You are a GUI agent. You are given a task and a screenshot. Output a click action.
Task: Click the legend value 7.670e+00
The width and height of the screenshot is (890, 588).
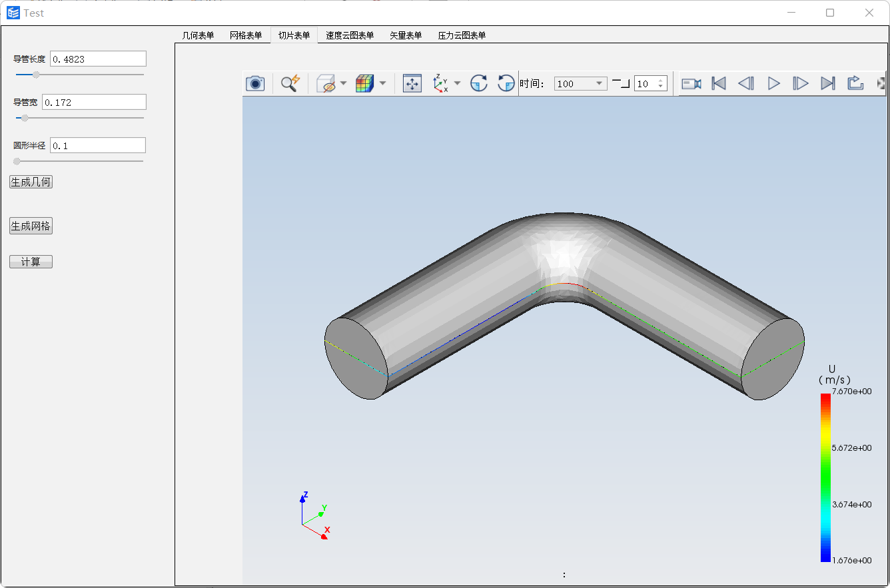click(x=852, y=392)
